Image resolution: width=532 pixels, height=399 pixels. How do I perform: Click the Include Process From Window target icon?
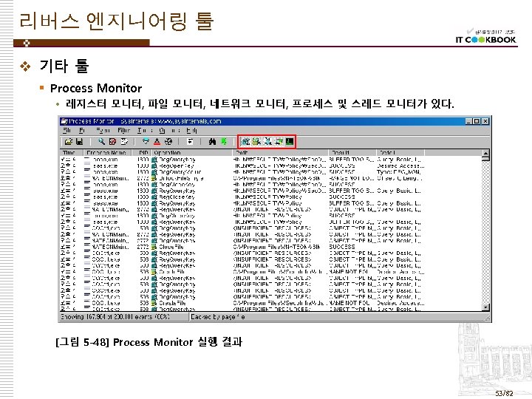click(168, 141)
